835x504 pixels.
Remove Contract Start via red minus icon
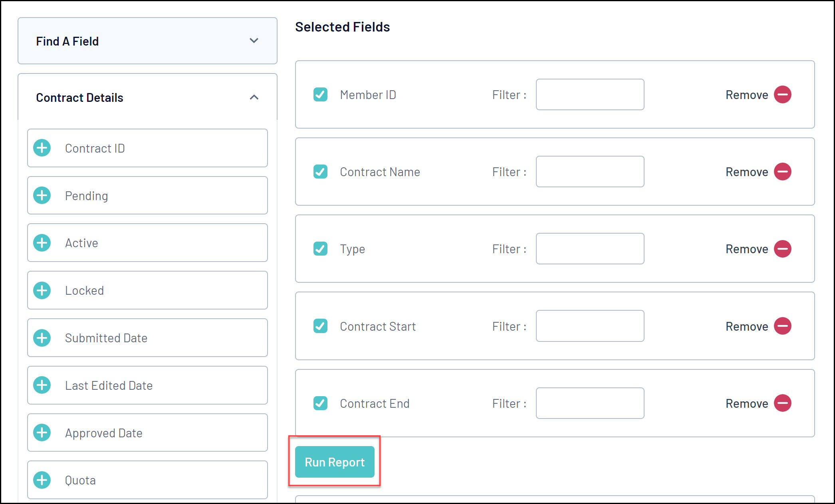pyautogui.click(x=782, y=326)
